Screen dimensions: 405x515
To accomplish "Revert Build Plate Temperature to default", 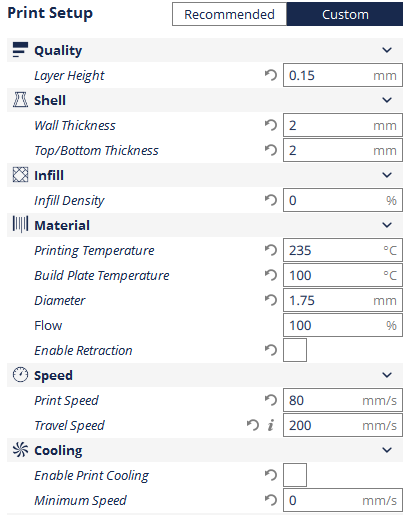I will [271, 275].
